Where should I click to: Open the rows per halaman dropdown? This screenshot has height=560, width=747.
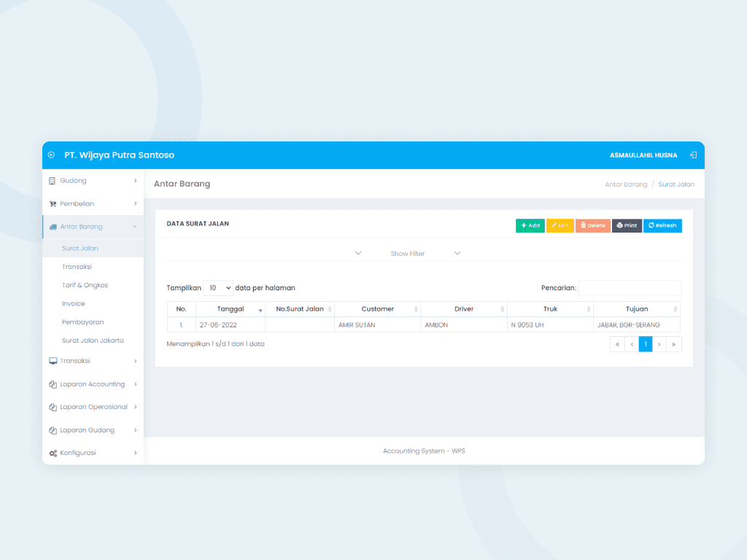click(x=218, y=288)
